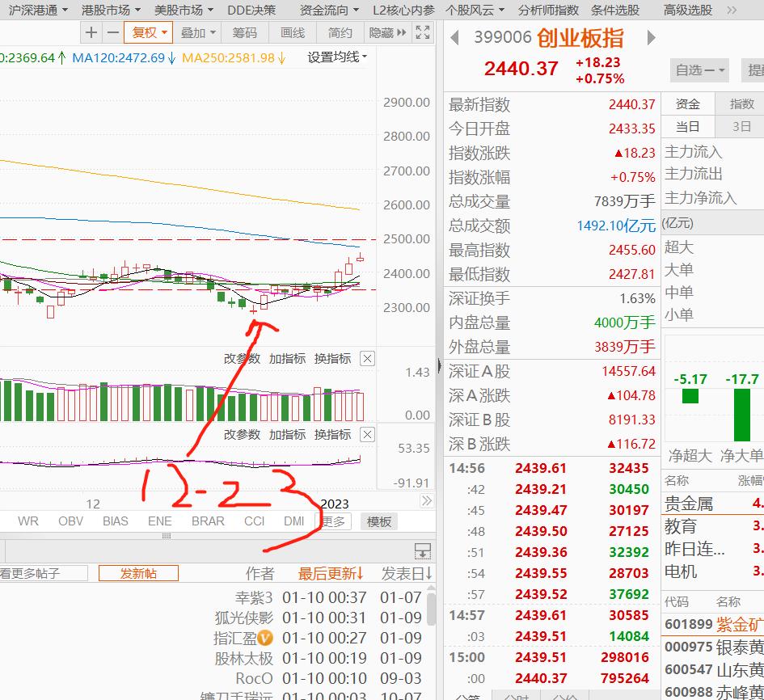Close the CCI indicator panel
This screenshot has height=700, width=764.
pyautogui.click(x=367, y=435)
